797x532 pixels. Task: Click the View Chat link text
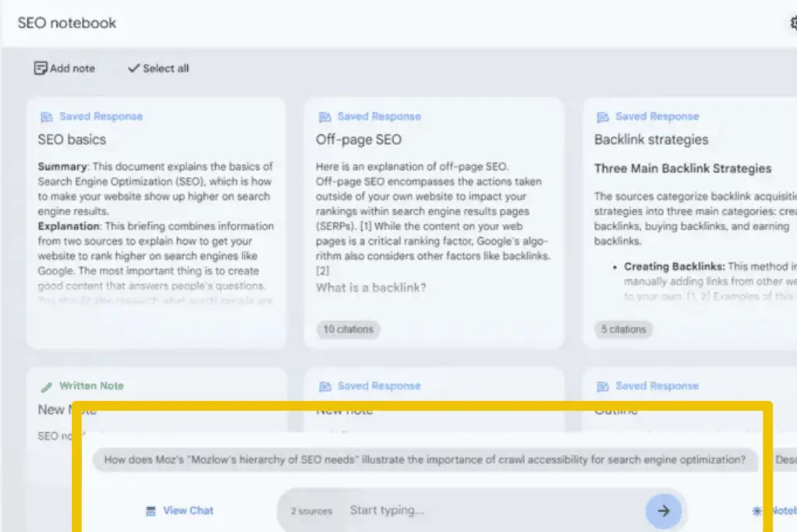point(188,511)
